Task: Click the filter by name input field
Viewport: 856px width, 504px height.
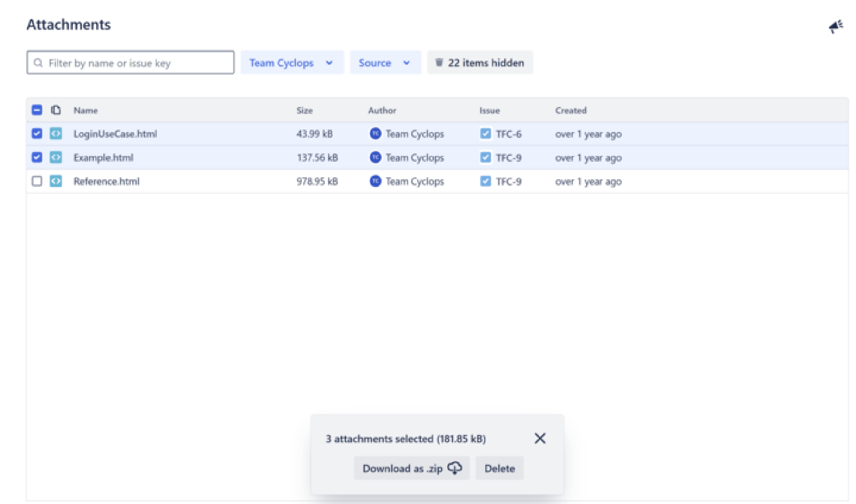Action: pyautogui.click(x=138, y=63)
